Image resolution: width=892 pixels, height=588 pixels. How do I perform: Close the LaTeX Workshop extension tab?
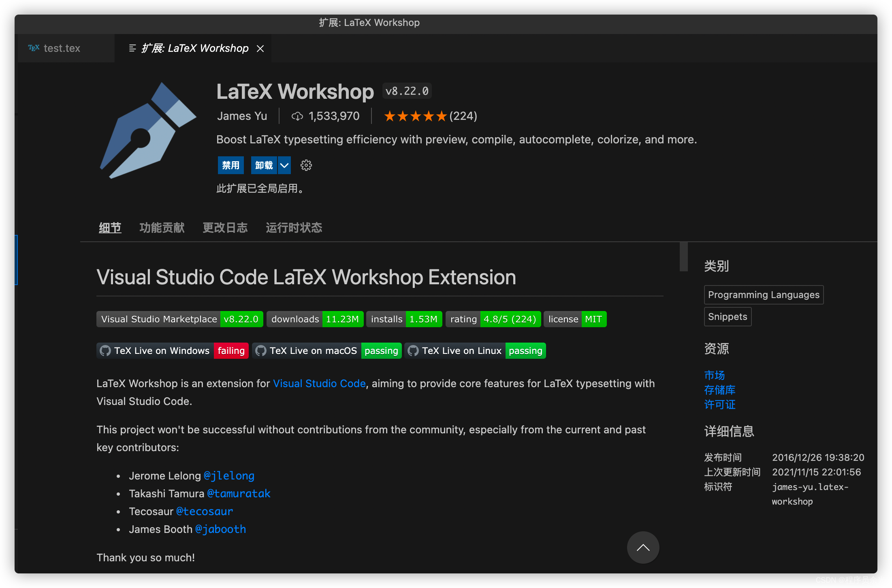click(x=260, y=49)
